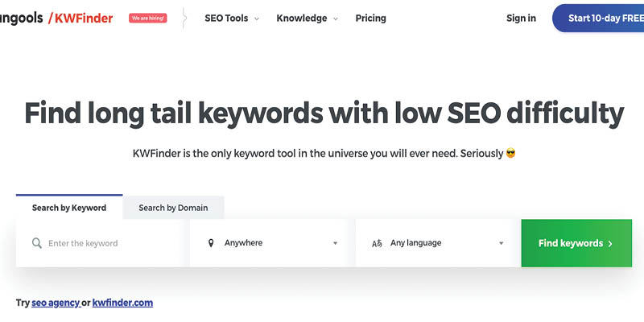Image resolution: width=644 pixels, height=322 pixels.
Task: Click the sunglasses emoji icon
Action: click(510, 154)
